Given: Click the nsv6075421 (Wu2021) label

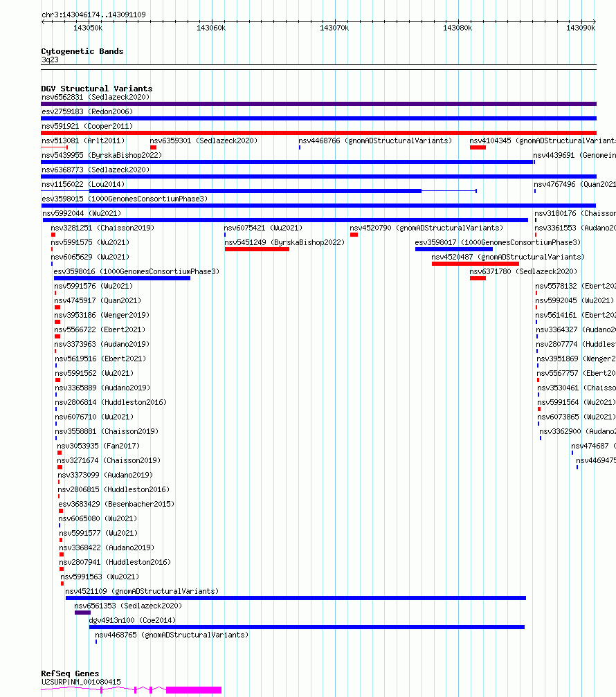Looking at the screenshot, I should [263, 228].
